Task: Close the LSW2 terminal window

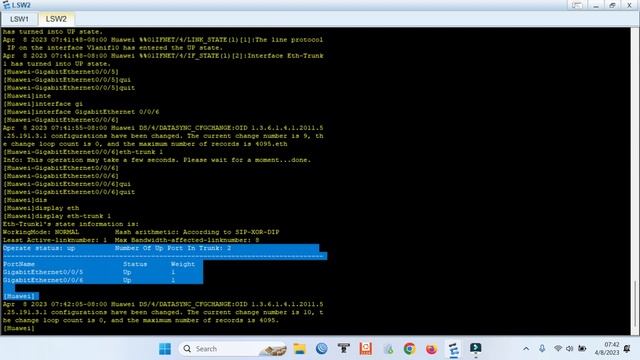Action: click(629, 5)
